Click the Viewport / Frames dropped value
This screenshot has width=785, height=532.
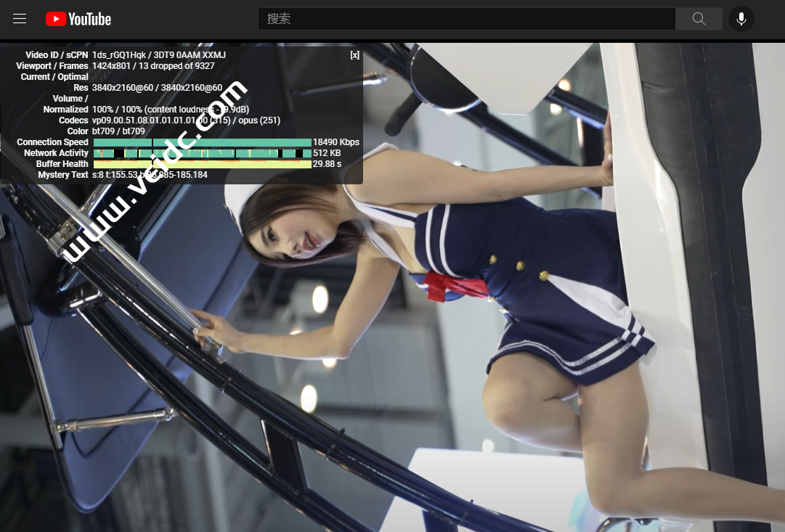(152, 66)
